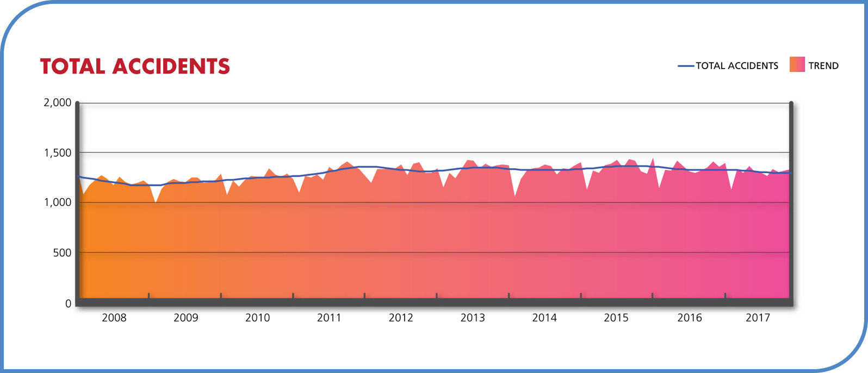
Task: Click the orange-pink TREND legend swatch
Action: (x=797, y=65)
